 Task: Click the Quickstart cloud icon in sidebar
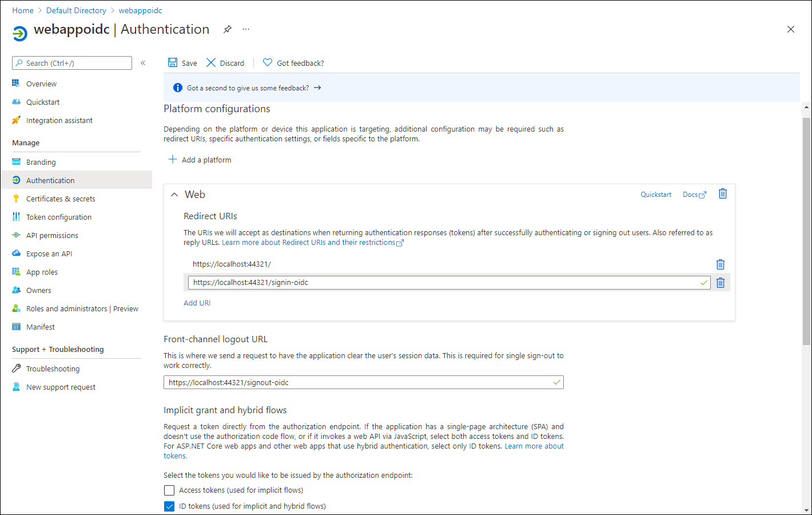click(x=16, y=102)
